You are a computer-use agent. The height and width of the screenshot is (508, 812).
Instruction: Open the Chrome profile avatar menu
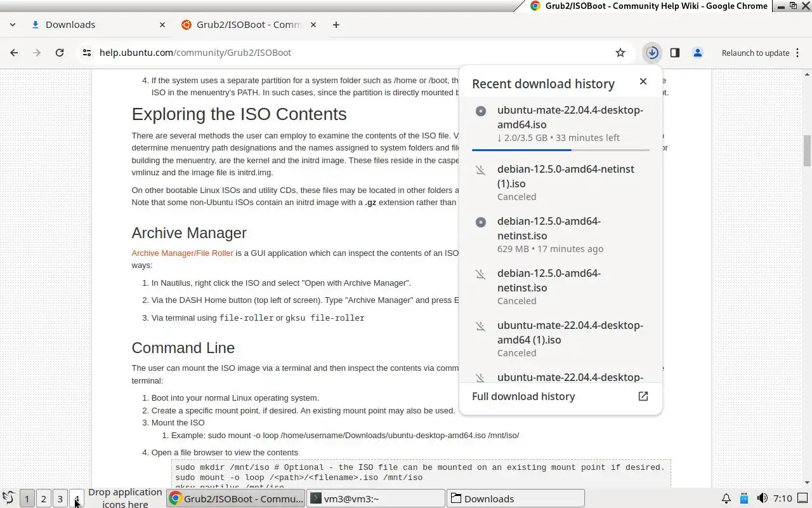coord(698,53)
